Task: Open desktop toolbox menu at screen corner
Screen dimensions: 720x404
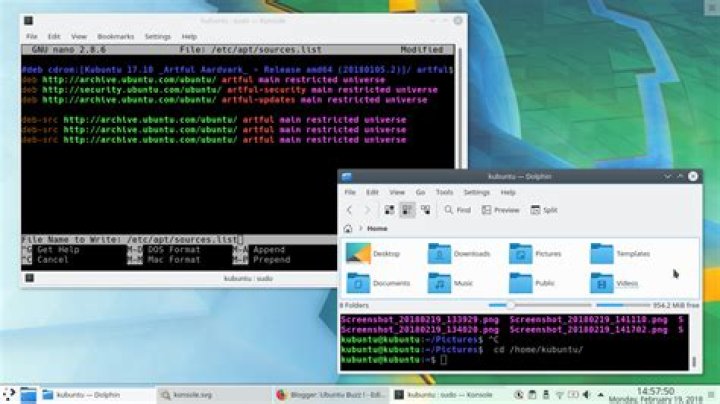Action: [711, 6]
